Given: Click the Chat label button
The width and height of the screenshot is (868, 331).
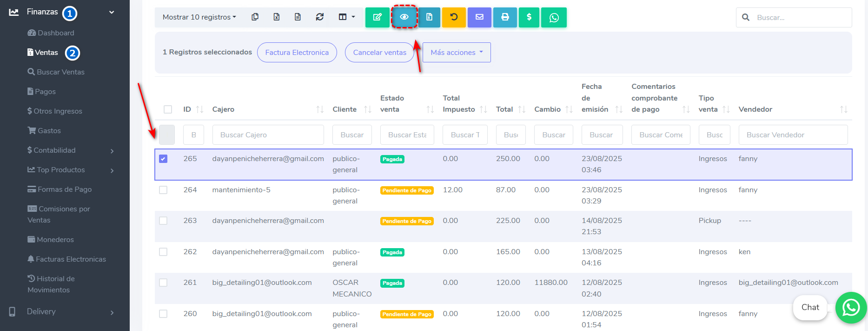Looking at the screenshot, I should [x=810, y=307].
